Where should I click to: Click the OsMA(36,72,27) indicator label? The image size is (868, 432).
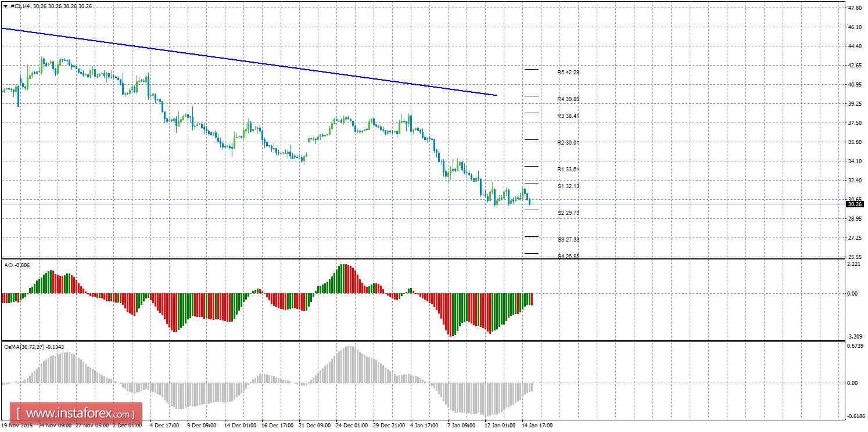tap(34, 347)
